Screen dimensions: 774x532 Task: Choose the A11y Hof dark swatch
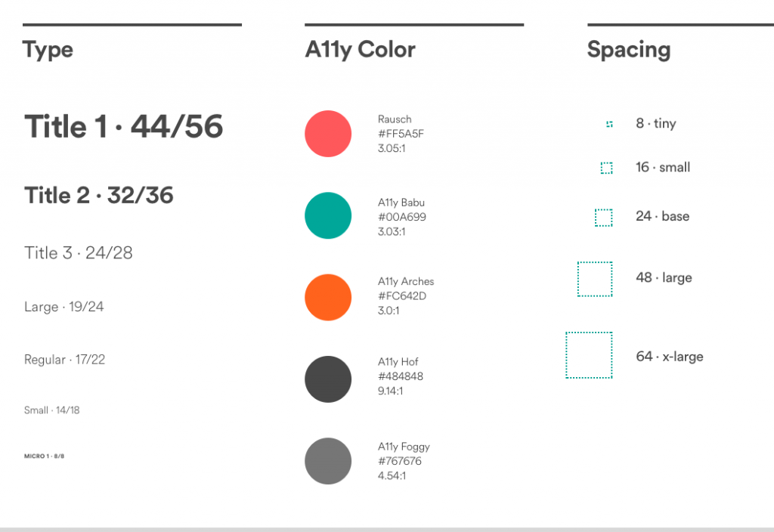pos(328,379)
